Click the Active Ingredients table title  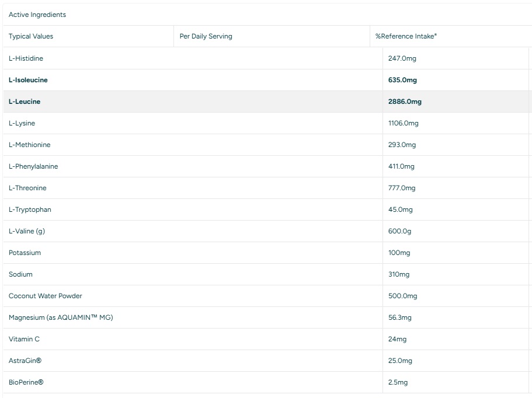pyautogui.click(x=37, y=15)
